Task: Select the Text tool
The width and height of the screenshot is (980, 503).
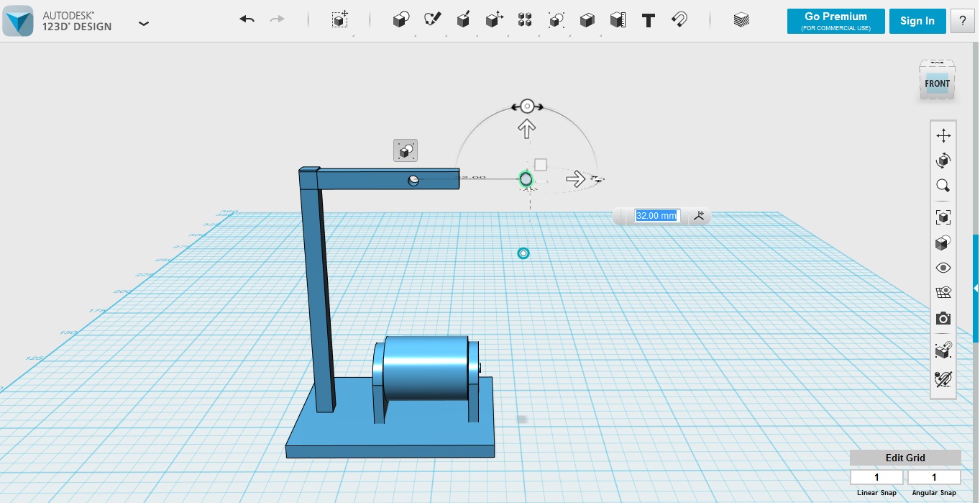Action: 649,20
